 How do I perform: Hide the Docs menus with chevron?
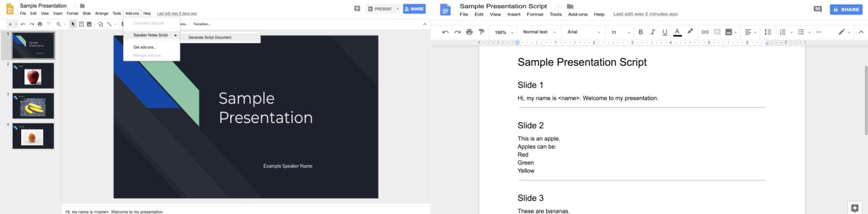click(861, 32)
